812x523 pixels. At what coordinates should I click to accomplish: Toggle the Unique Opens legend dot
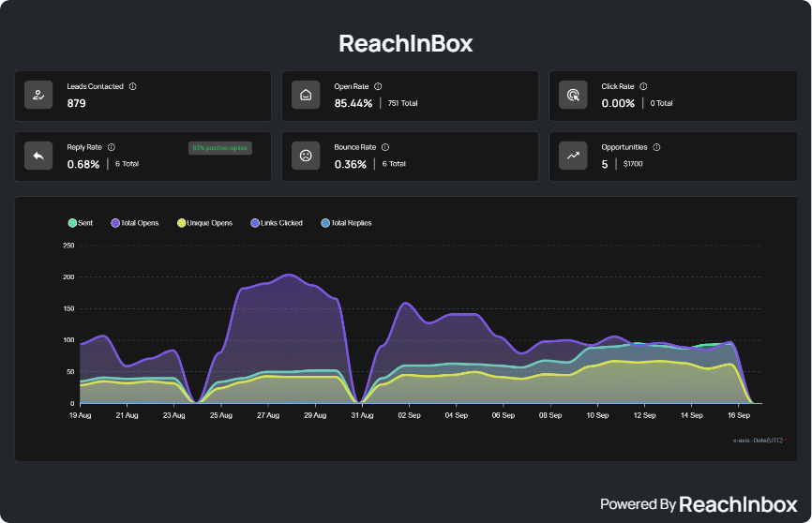181,223
